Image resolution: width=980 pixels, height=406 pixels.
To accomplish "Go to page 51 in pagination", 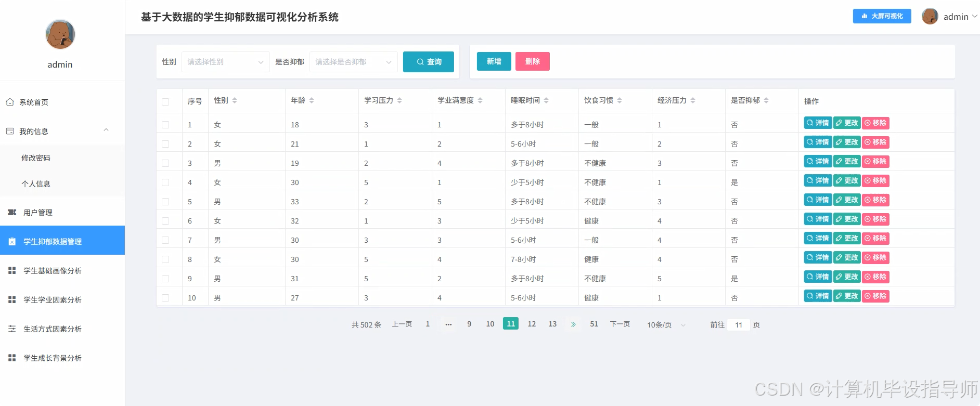I will (x=594, y=324).
